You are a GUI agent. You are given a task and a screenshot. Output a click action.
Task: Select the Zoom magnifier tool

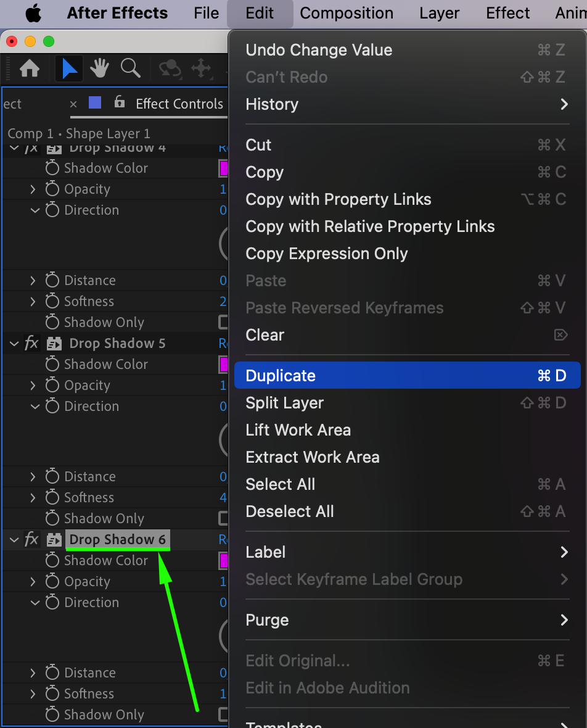pyautogui.click(x=130, y=68)
